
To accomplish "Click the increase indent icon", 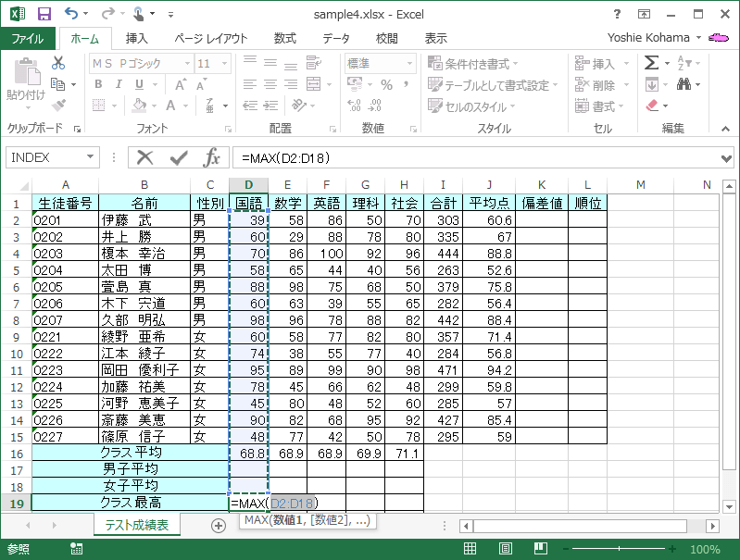I will pos(270,106).
